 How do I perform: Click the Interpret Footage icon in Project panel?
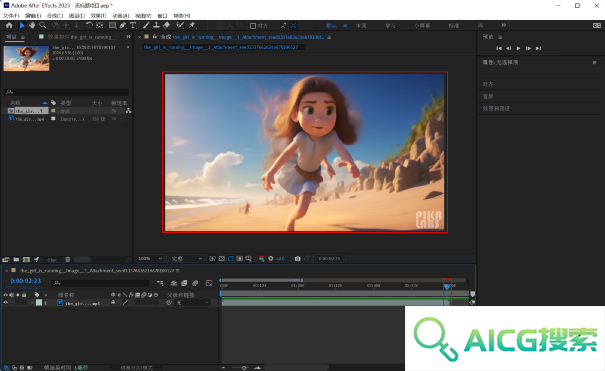pos(6,260)
